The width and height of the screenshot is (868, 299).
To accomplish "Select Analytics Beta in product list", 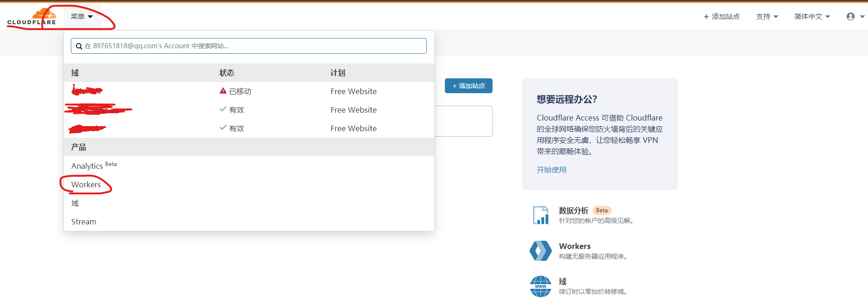I will [x=94, y=165].
